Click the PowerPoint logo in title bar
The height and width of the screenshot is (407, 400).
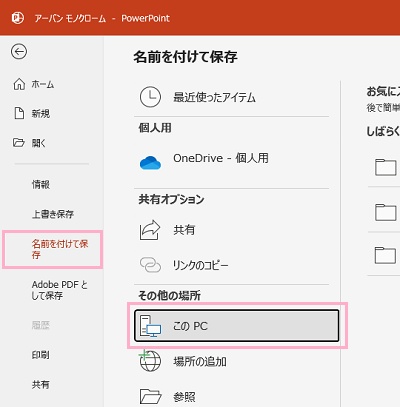click(x=18, y=18)
